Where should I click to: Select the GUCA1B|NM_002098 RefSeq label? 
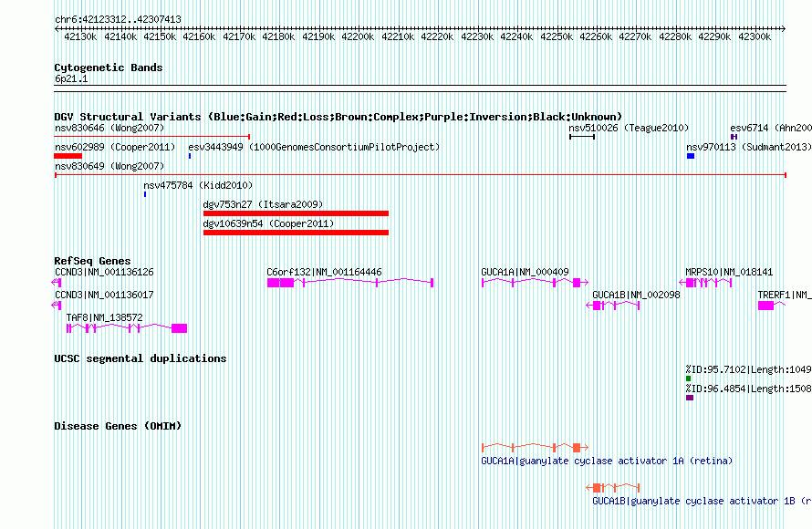coord(637,295)
